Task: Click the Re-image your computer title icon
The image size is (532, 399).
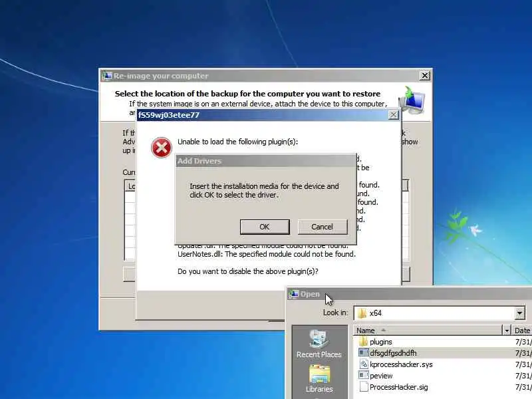Action: pyautogui.click(x=106, y=76)
